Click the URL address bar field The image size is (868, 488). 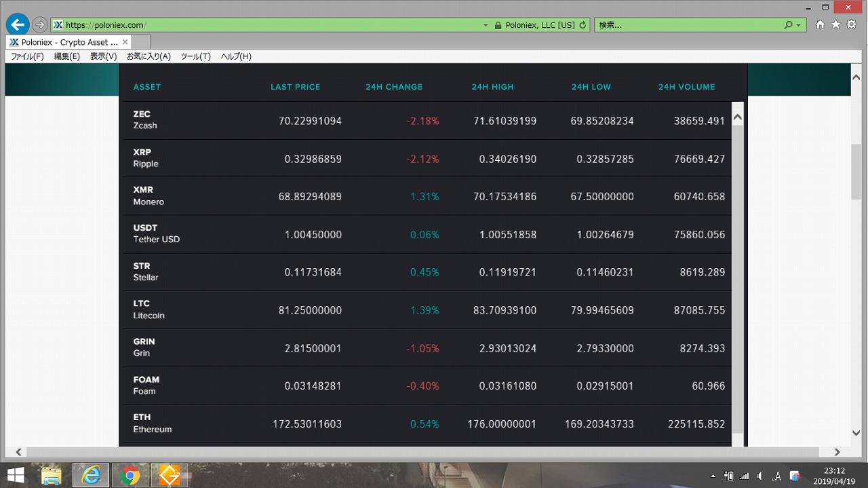click(271, 25)
